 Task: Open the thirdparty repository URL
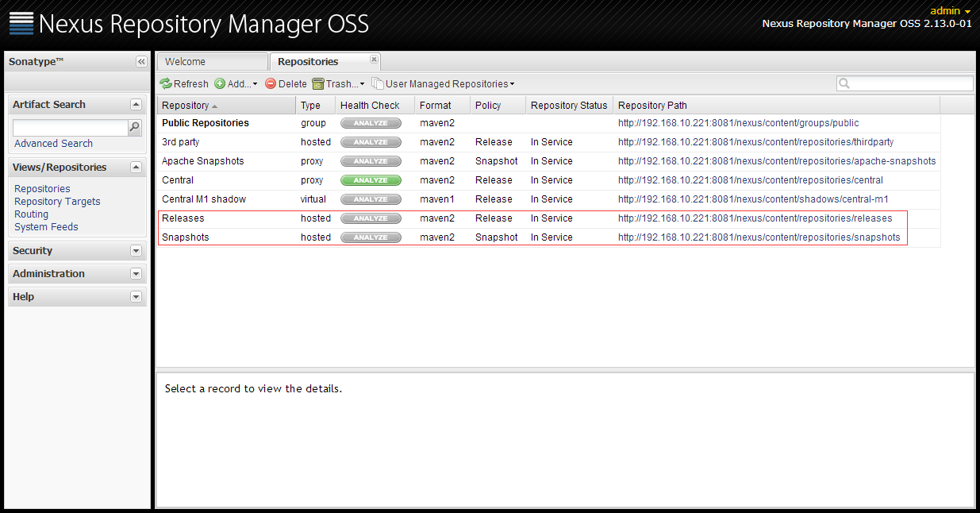pos(755,142)
